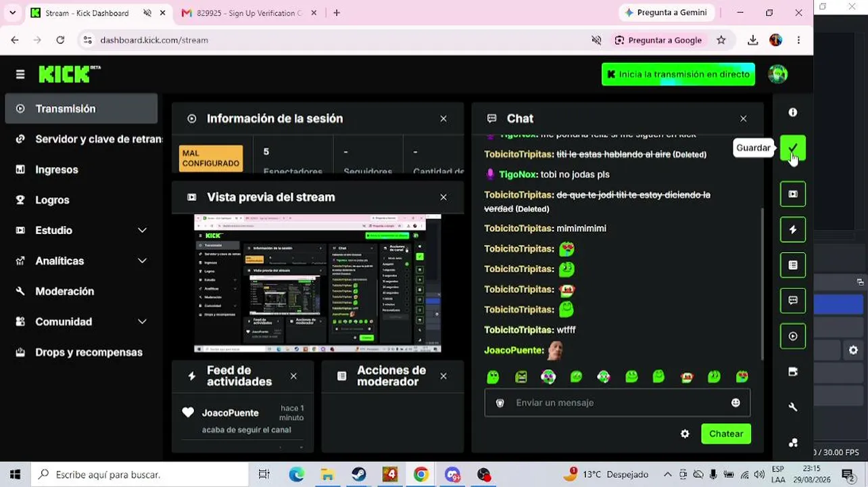The image size is (868, 487).
Task: Click Inicia la transmisión en directo
Action: pyautogui.click(x=678, y=74)
